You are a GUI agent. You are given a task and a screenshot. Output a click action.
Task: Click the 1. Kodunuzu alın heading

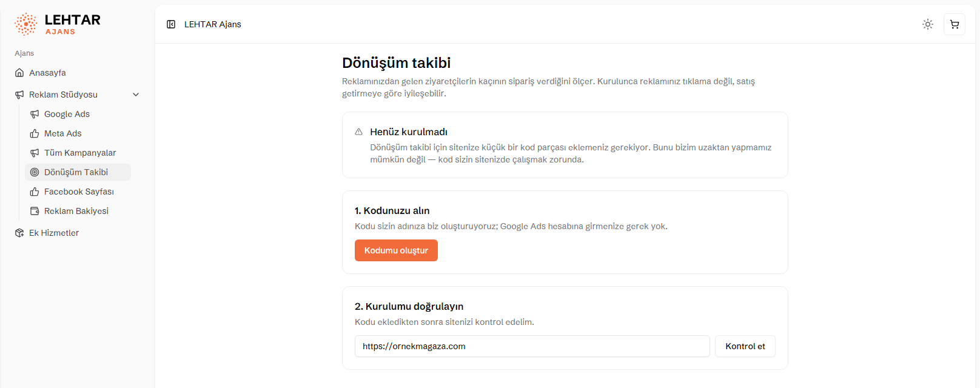392,210
